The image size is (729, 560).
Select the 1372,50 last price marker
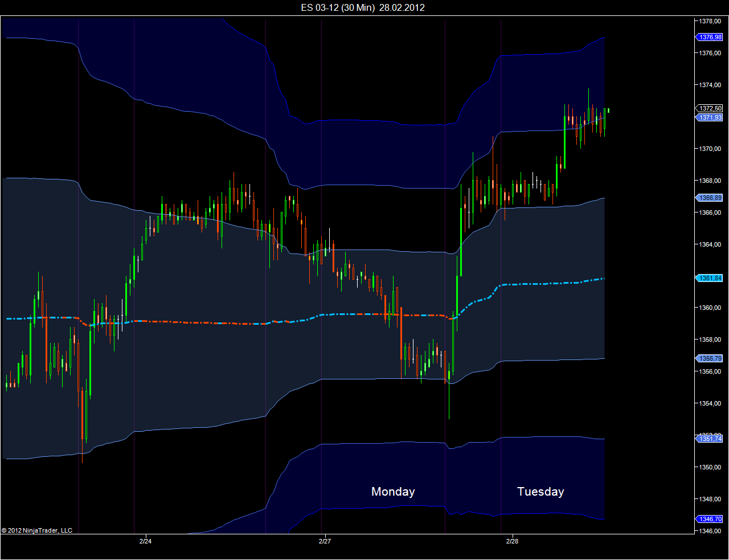pyautogui.click(x=710, y=108)
